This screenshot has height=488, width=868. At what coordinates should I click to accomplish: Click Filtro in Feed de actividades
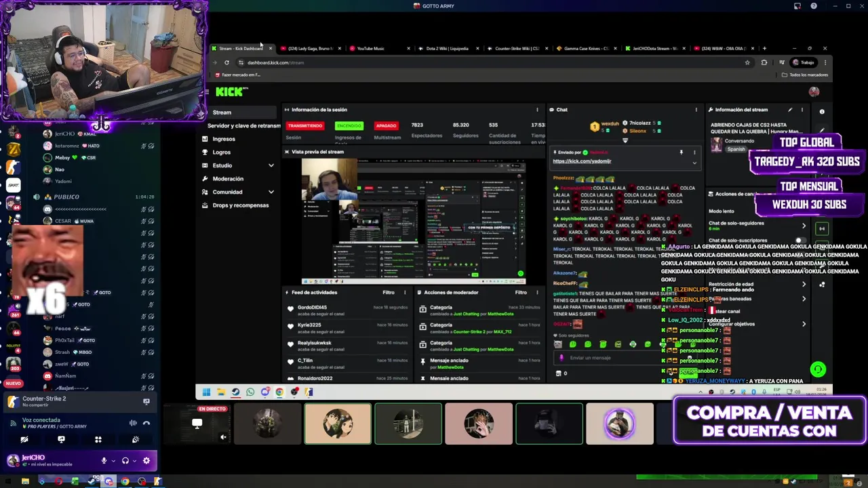pyautogui.click(x=389, y=293)
